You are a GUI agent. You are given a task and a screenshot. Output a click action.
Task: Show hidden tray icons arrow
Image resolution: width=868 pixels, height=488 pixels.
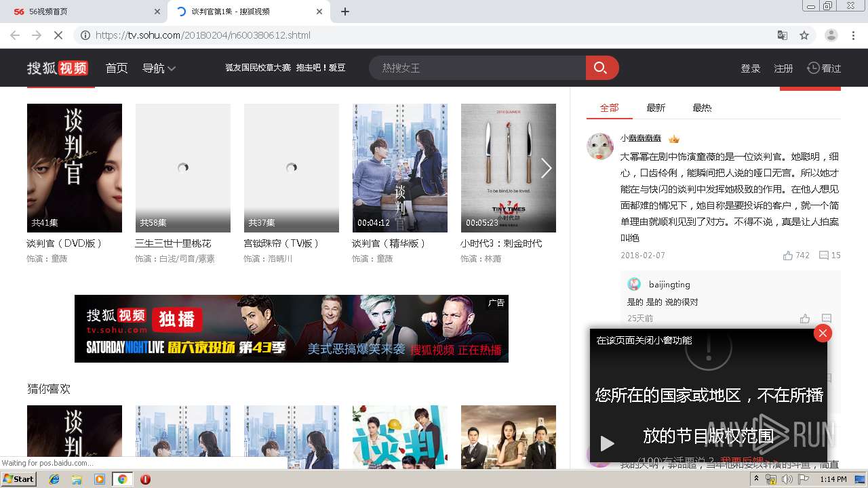[x=756, y=479]
